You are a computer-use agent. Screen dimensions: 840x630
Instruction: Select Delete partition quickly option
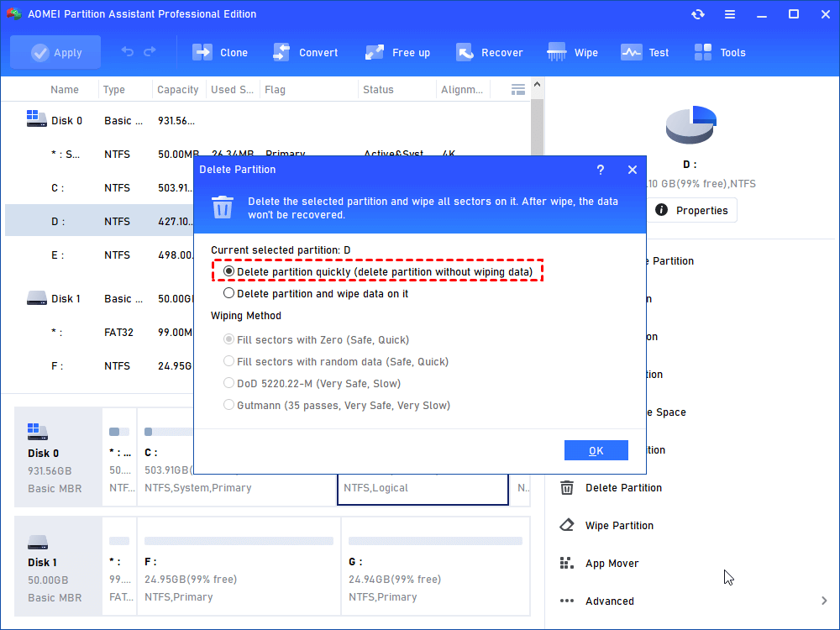[x=378, y=271]
